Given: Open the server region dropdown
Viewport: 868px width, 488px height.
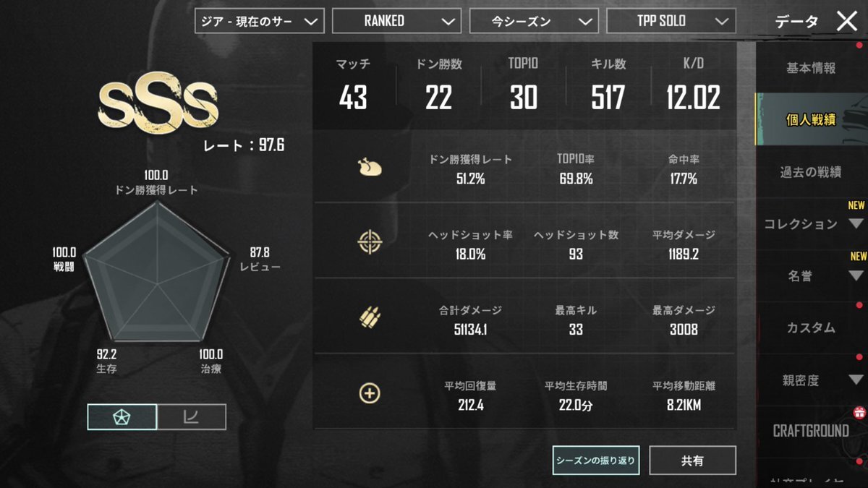Looking at the screenshot, I should [x=259, y=21].
